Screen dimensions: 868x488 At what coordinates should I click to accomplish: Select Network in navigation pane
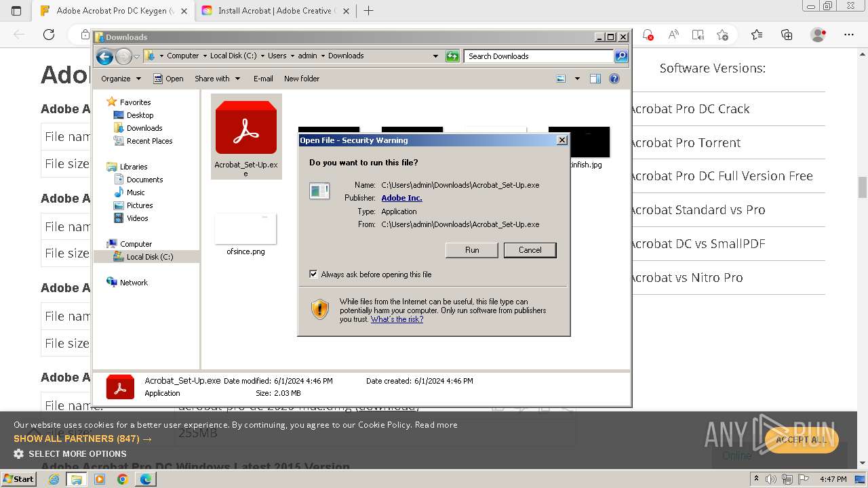134,283
